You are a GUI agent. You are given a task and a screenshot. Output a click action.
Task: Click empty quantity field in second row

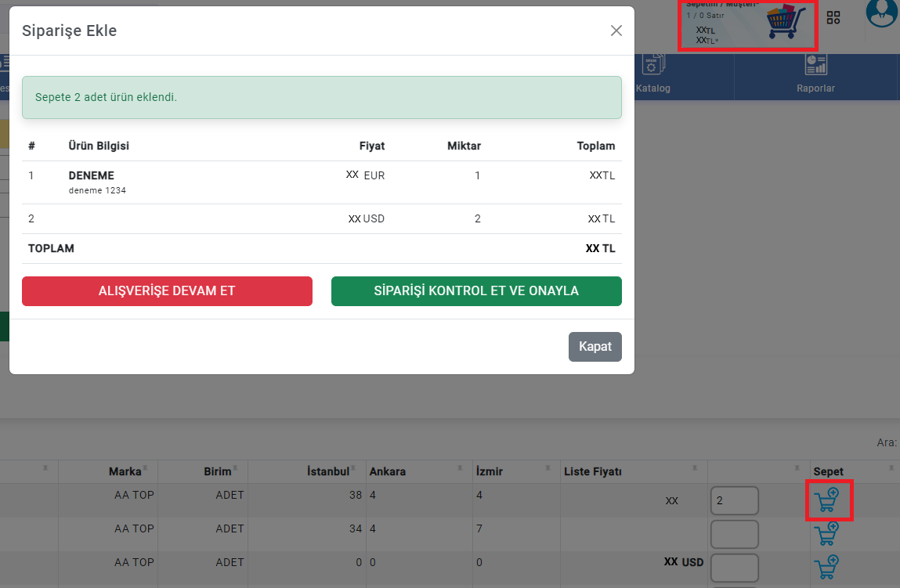pos(734,534)
